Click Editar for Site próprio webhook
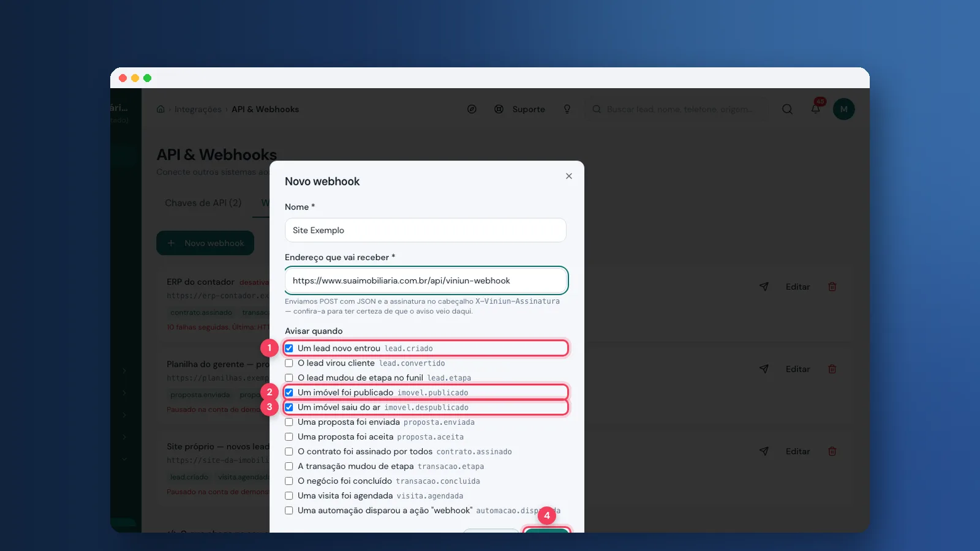Image resolution: width=980 pixels, height=551 pixels. pos(797,451)
